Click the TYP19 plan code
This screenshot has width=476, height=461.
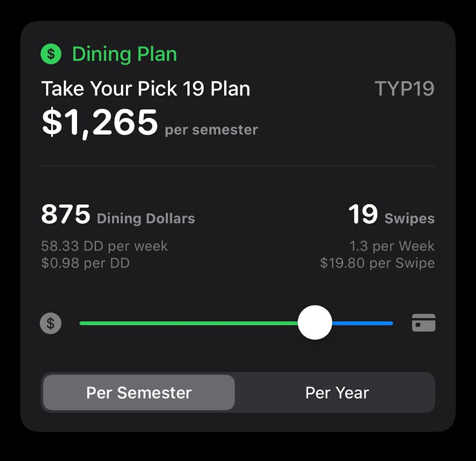(406, 88)
